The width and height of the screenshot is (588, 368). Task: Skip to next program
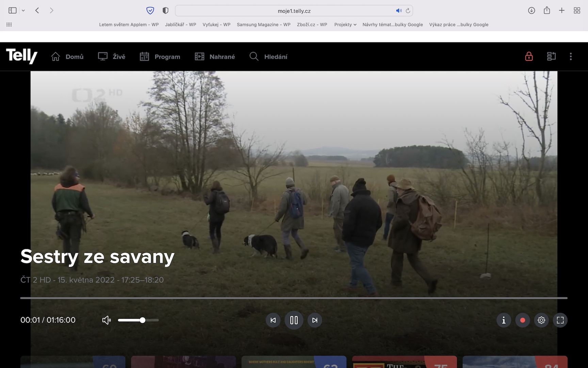pos(315,320)
